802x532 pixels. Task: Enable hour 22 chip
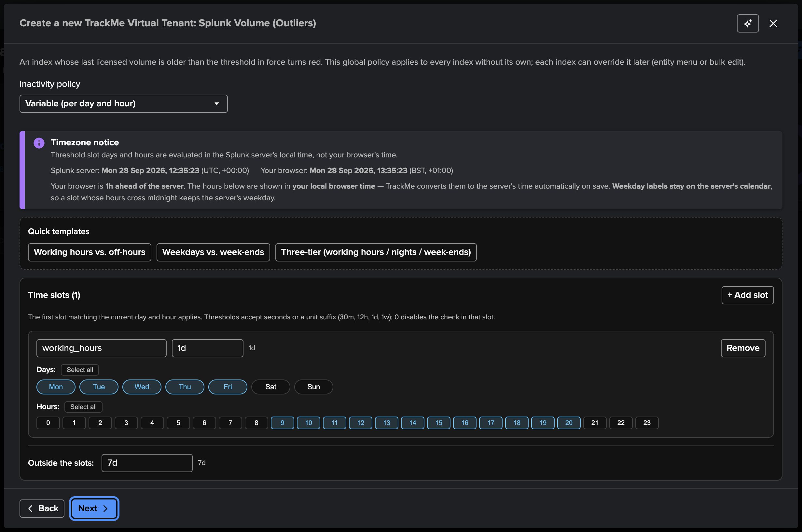coord(621,423)
